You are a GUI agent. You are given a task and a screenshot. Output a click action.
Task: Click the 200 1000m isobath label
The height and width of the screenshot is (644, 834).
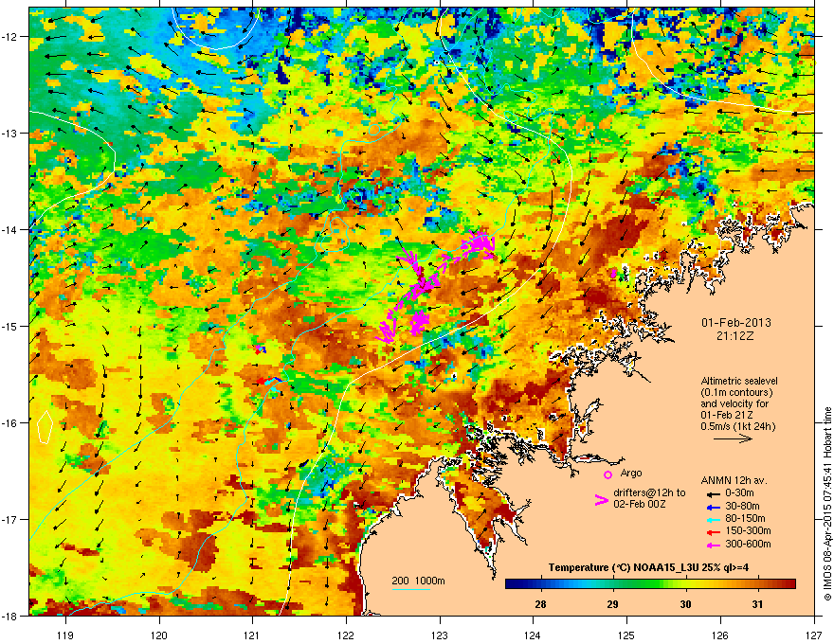pyautogui.click(x=418, y=581)
